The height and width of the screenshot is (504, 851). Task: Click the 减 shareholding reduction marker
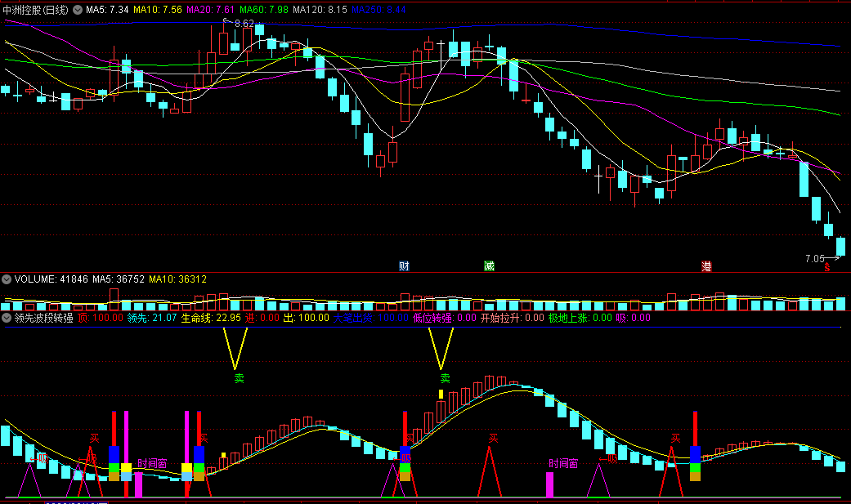point(489,265)
